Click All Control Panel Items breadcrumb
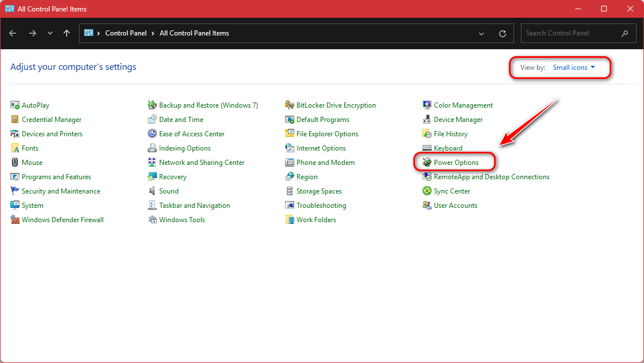Screen dimensions: 644x363 tap(194, 33)
